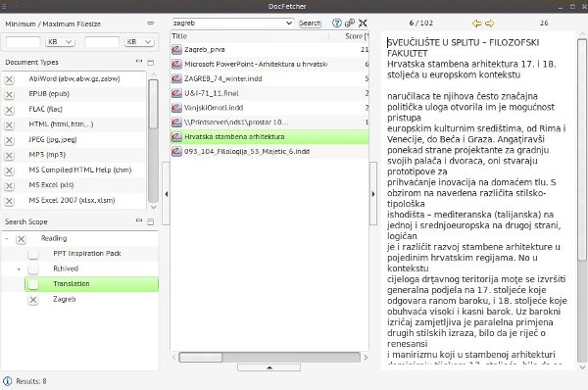The height and width of the screenshot is (390, 588).
Task: Collapse the preview pane with right arrow handle
Action: (373, 194)
